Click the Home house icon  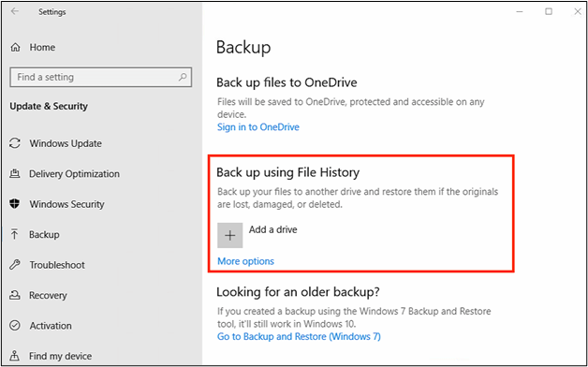[x=15, y=48]
